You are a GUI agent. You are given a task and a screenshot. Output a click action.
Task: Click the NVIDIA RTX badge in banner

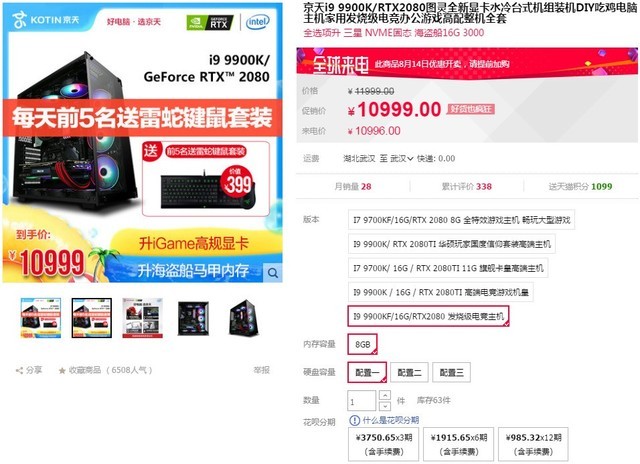click(210, 23)
